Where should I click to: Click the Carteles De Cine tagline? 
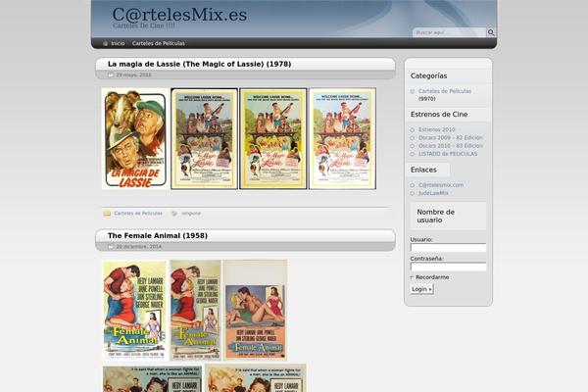click(144, 25)
